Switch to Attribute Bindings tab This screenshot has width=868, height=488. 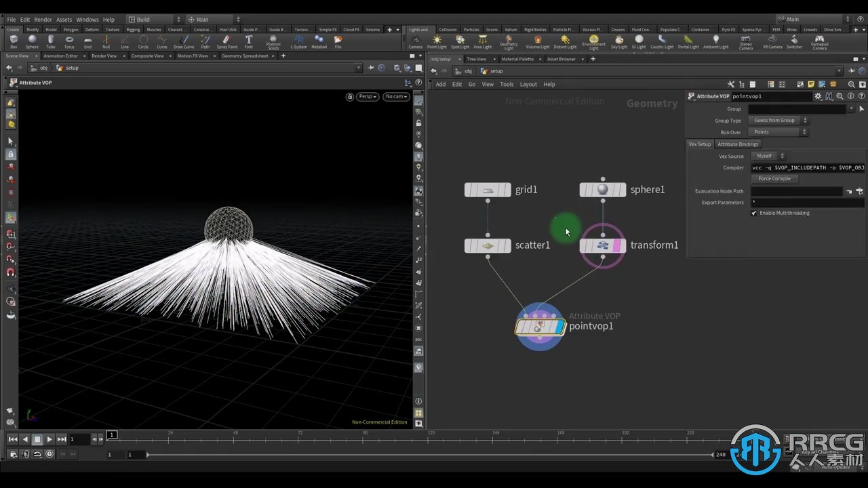click(x=738, y=144)
